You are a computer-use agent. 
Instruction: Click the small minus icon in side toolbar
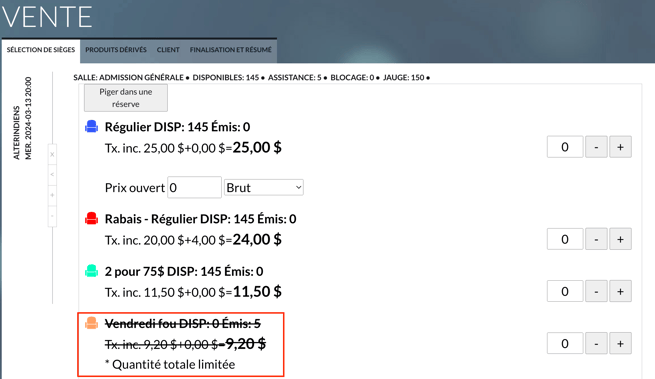pos(52,216)
